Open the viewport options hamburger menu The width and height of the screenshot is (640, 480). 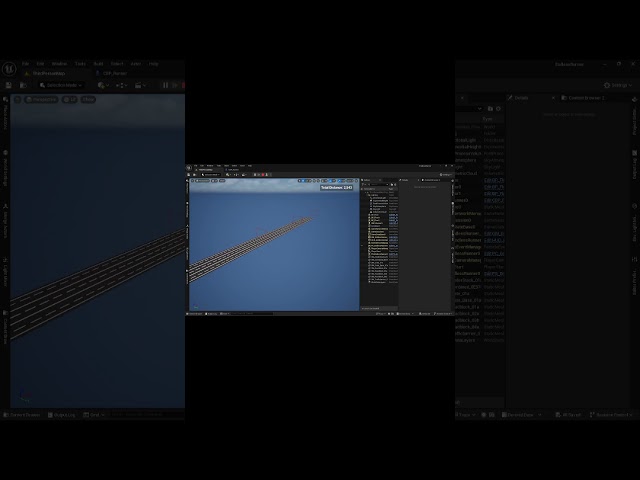click(x=18, y=100)
